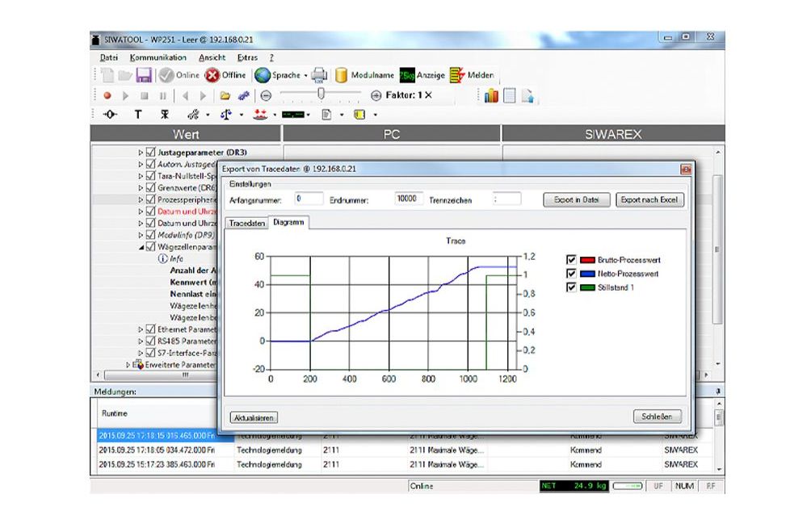The image size is (807, 532).
Task: Click the Save diskette icon in the toolbar
Action: tap(144, 75)
